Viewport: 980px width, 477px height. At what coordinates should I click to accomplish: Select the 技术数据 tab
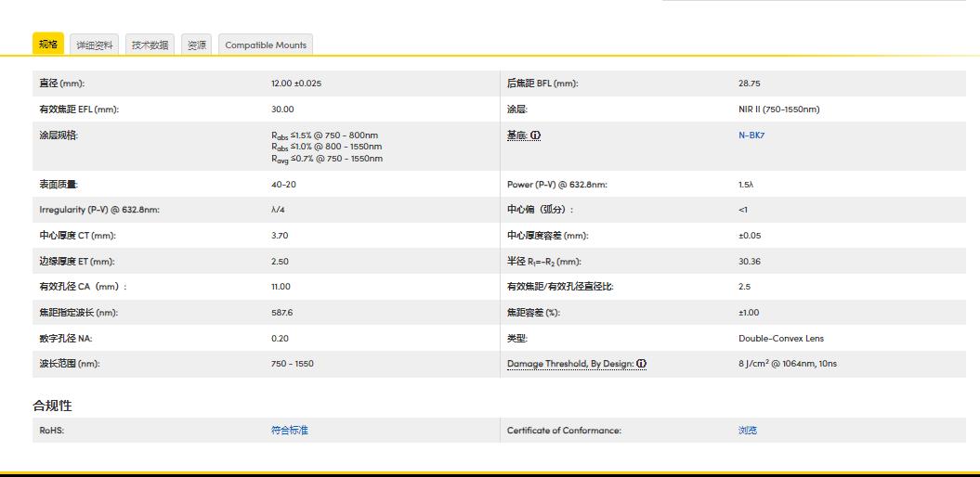click(150, 45)
